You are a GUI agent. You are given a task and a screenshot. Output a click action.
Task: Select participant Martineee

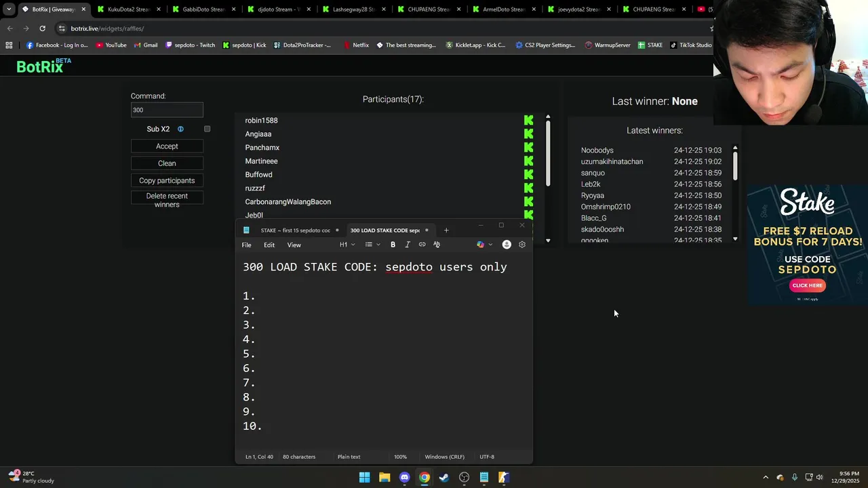(261, 161)
